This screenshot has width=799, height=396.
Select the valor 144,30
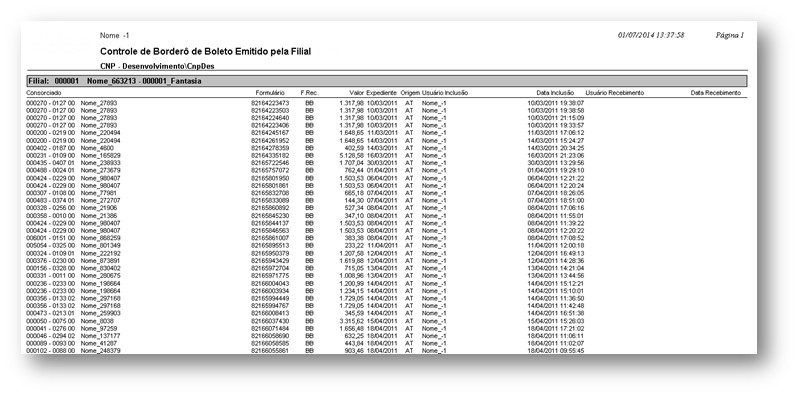(354, 200)
